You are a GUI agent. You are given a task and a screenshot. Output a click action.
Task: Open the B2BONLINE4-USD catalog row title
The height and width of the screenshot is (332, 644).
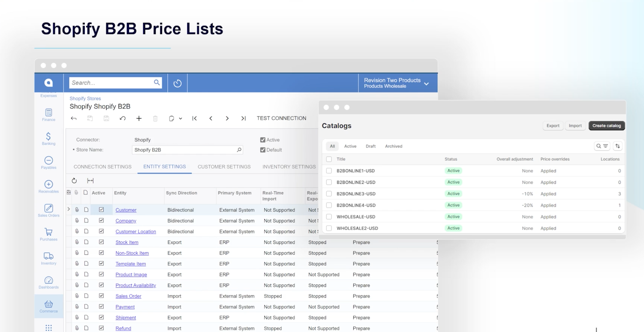pos(356,205)
